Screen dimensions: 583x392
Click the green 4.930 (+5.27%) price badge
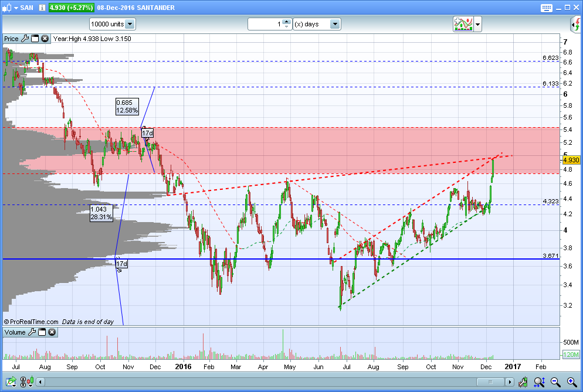72,8
